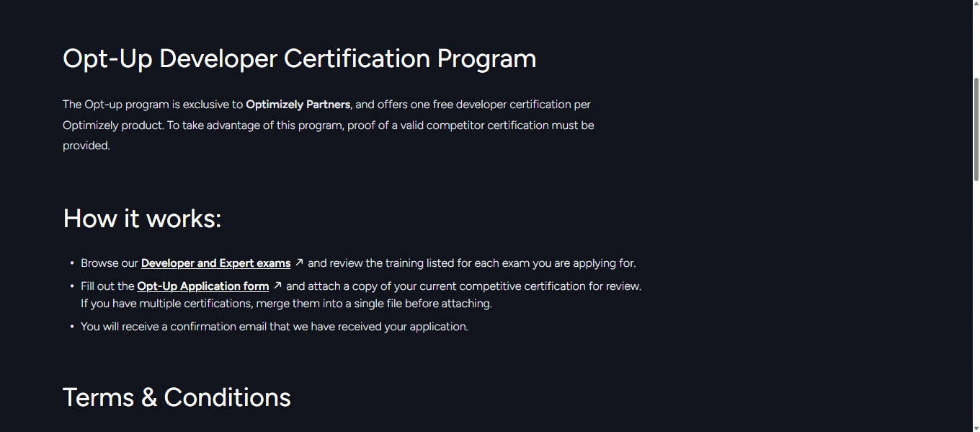The height and width of the screenshot is (432, 980).
Task: Open the Opt-Up Application form link
Action: click(202, 286)
